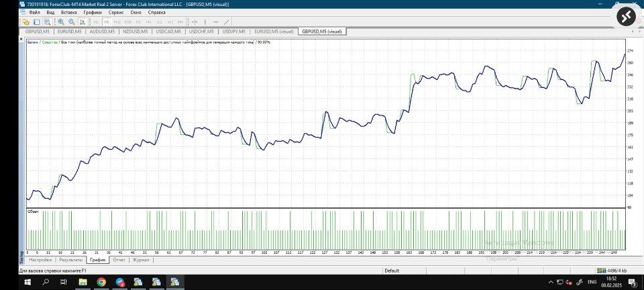Viewport: 644px width, 290px height.
Task: Select the Horizontal line tool
Action: pos(216,21)
